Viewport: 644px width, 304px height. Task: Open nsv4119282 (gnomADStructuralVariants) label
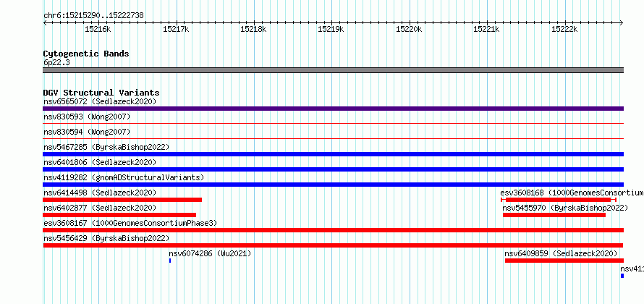(124, 177)
